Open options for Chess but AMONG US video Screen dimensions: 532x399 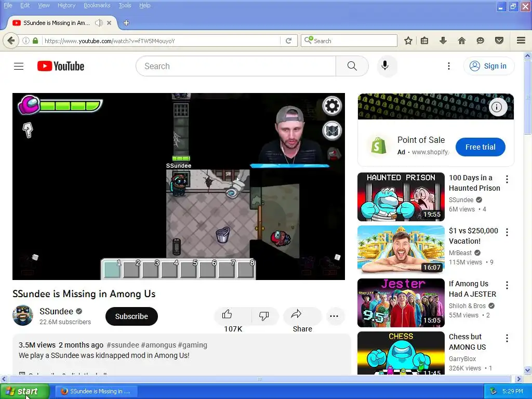[x=507, y=338]
